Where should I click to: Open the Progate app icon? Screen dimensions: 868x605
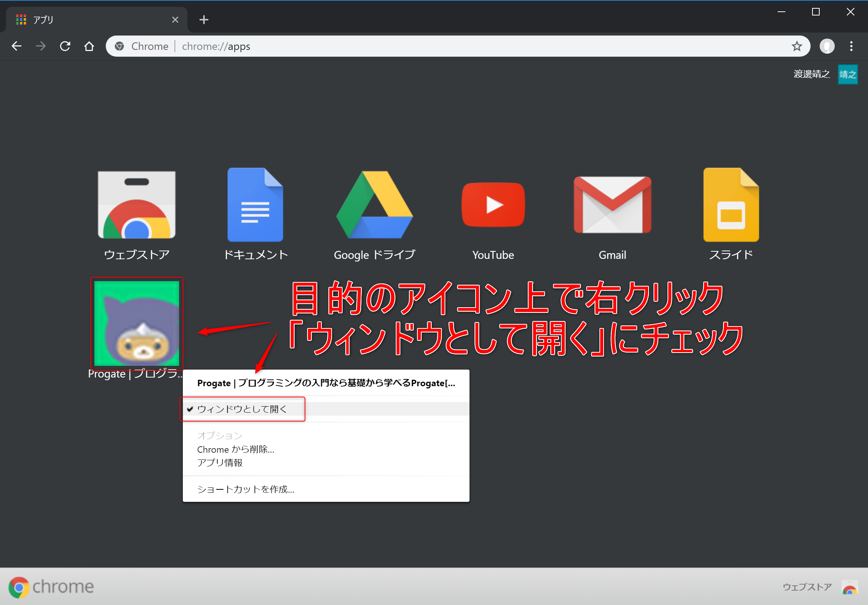pos(139,323)
